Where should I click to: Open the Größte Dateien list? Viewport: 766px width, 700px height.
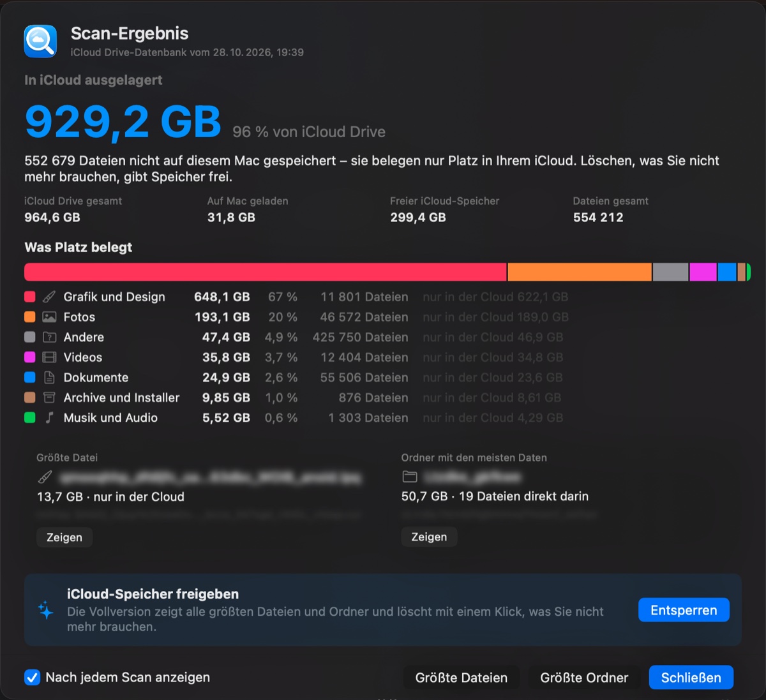(x=462, y=678)
